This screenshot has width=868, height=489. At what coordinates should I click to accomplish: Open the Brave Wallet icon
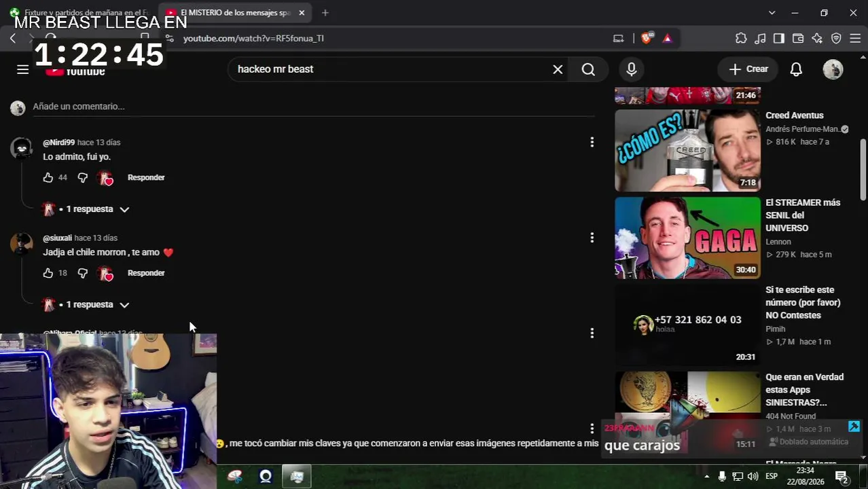point(798,38)
